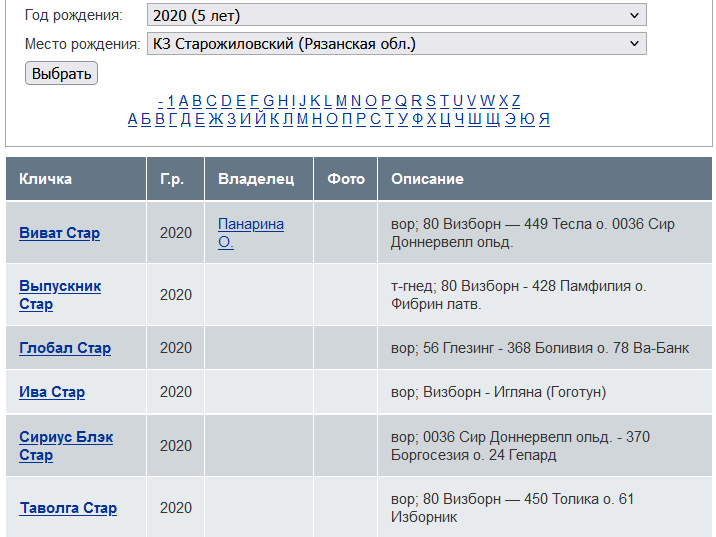Open owner Панарина О. link
Screen dimensions: 716x537
(x=250, y=233)
